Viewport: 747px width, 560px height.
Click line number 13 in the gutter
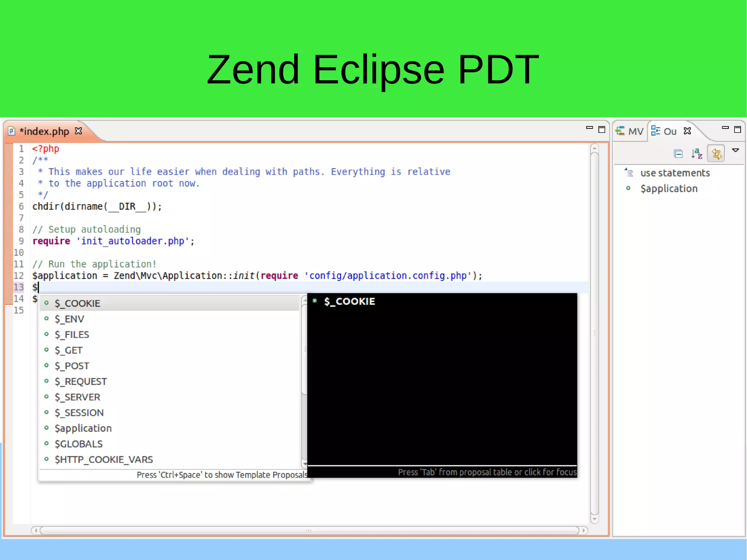coord(19,287)
